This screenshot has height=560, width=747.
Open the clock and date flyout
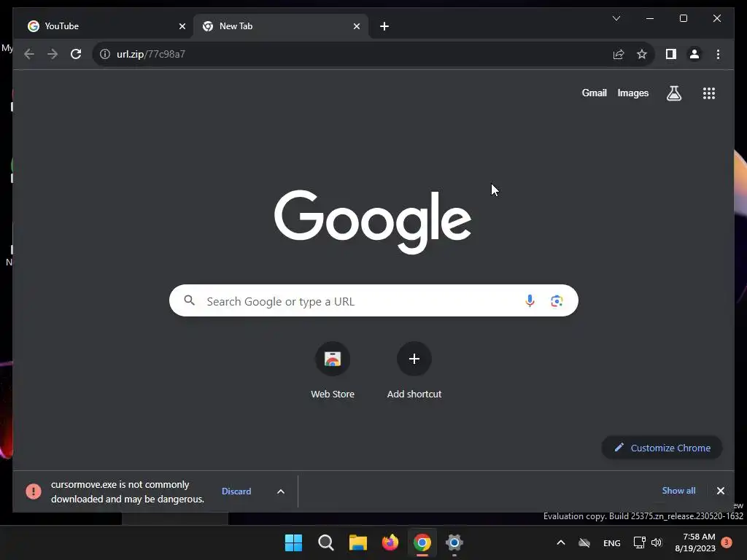point(695,542)
